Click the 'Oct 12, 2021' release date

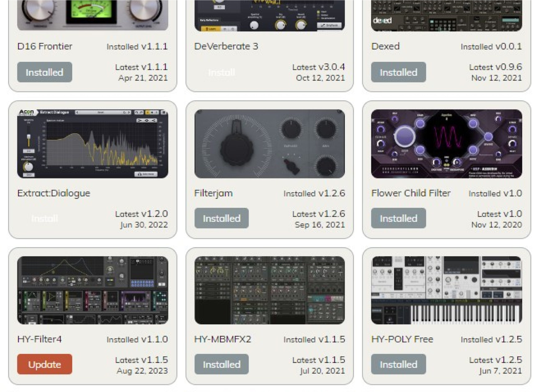click(x=320, y=78)
